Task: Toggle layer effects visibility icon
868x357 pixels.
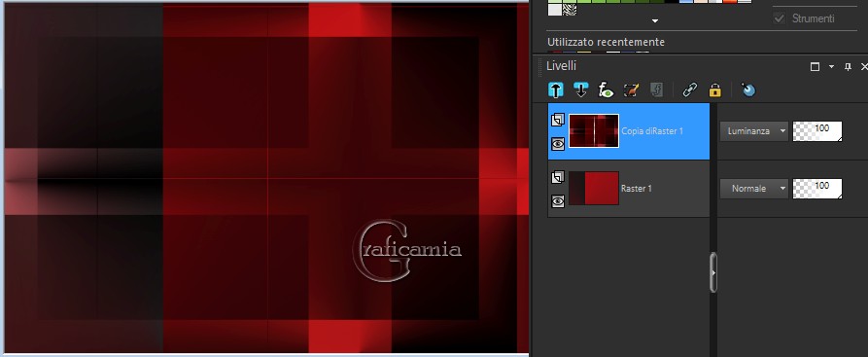Action: [x=606, y=89]
